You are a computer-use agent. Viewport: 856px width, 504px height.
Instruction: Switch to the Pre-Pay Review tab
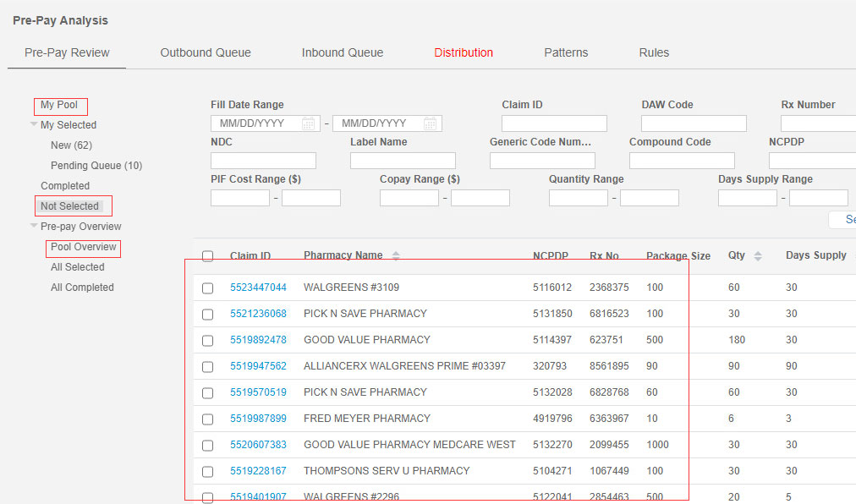pyautogui.click(x=67, y=52)
